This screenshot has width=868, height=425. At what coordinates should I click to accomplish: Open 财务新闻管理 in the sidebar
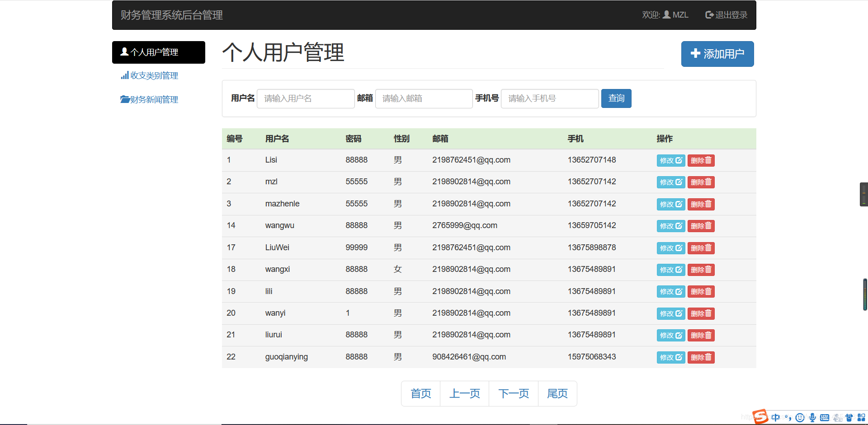point(149,99)
